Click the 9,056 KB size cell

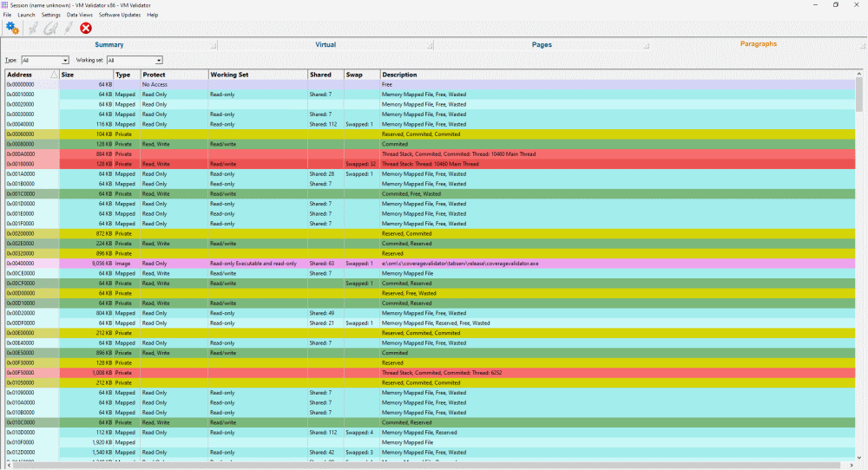click(86, 264)
